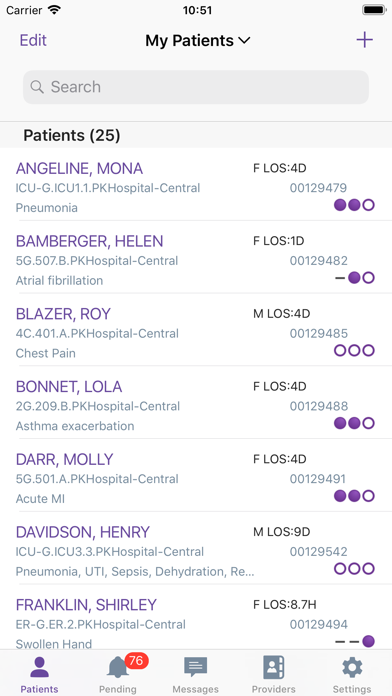Image resolution: width=392 pixels, height=696 pixels.
Task: Tap status circles for DAVIDSON, HENRY
Action: pyautogui.click(x=354, y=569)
